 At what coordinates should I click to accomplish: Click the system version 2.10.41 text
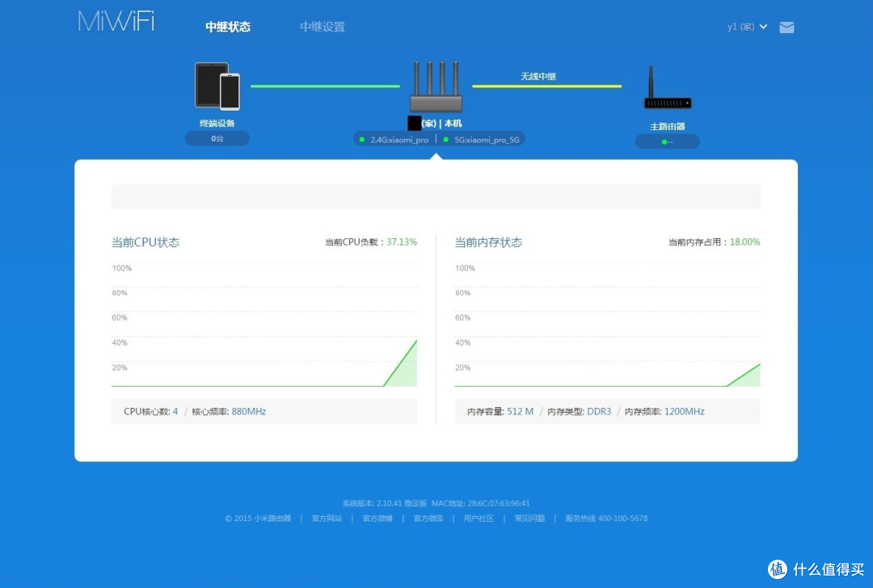click(x=385, y=503)
